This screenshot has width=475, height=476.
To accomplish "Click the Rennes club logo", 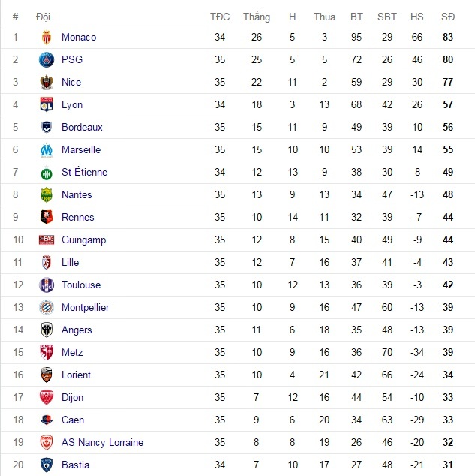I will click(x=47, y=217).
